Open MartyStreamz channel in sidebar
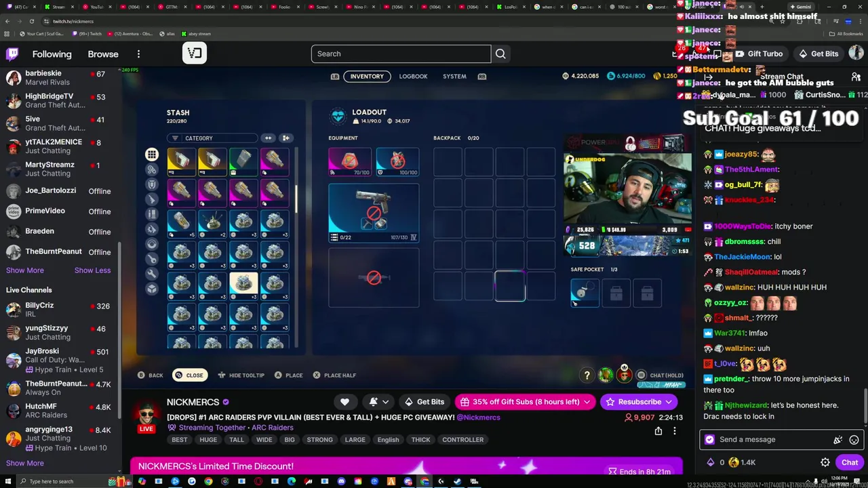 coord(60,169)
